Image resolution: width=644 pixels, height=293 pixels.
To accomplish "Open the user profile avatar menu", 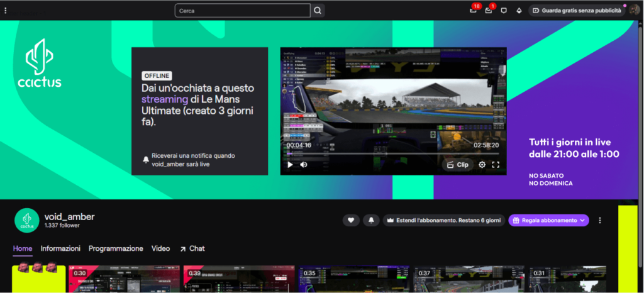I will 634,11.
